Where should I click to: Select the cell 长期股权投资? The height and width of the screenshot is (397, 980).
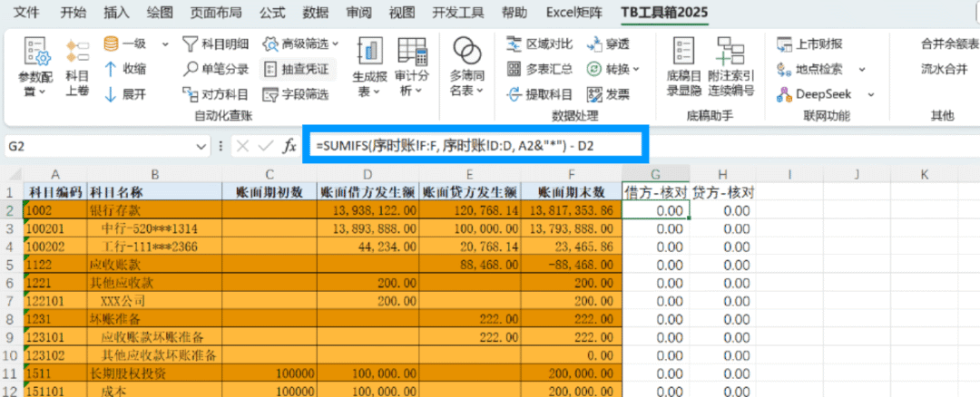(154, 373)
